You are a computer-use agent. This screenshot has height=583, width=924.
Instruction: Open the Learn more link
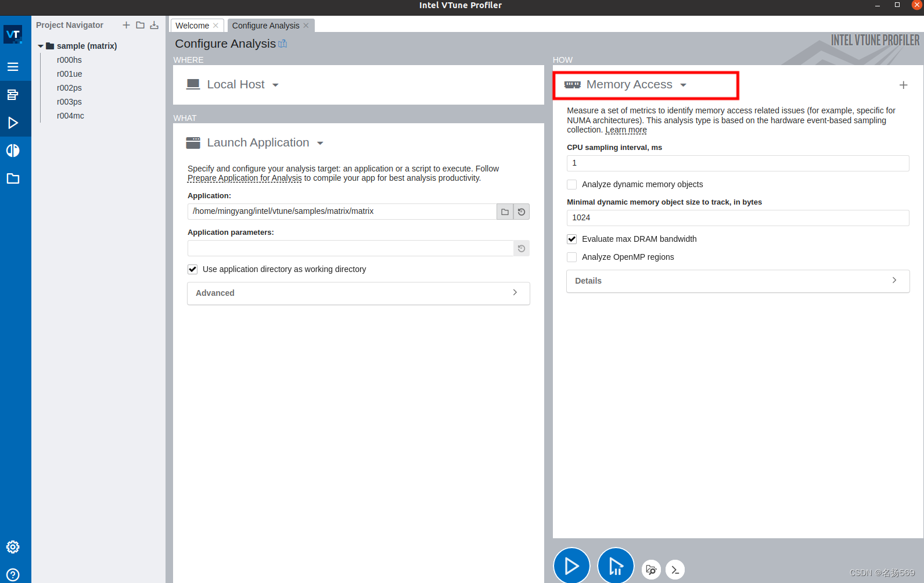[626, 130]
